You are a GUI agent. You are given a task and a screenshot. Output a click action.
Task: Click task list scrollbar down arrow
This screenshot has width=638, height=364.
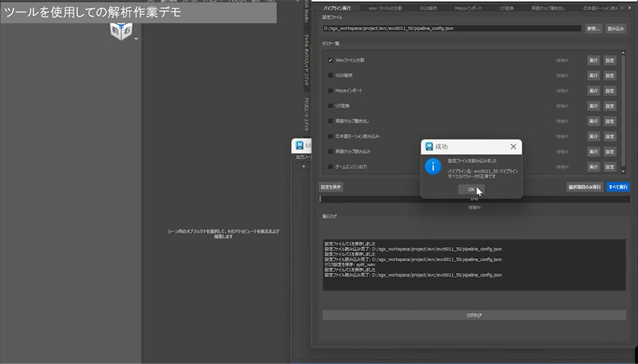click(623, 172)
